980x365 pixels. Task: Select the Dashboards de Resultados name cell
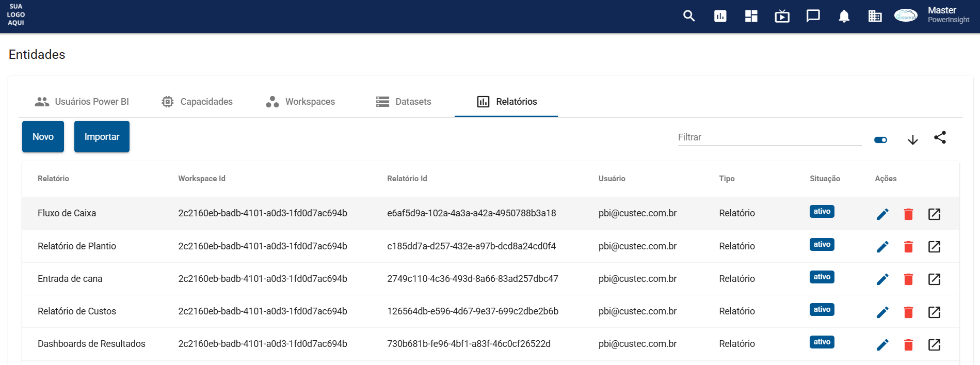pos(91,344)
